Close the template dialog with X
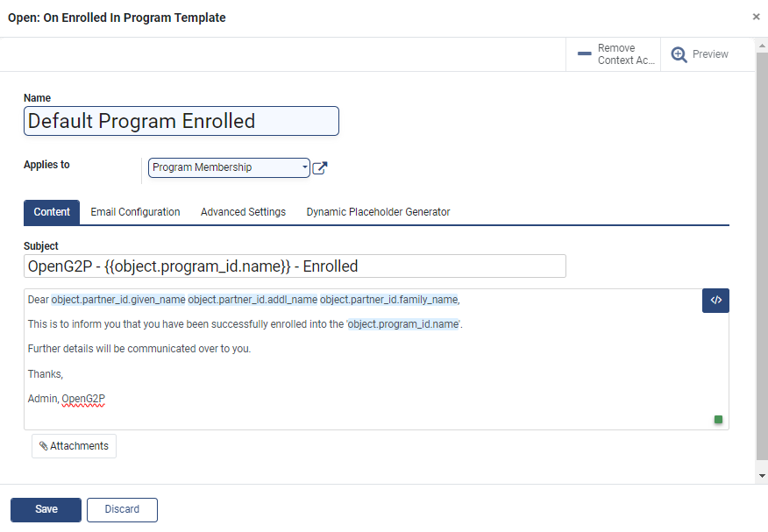 click(756, 17)
